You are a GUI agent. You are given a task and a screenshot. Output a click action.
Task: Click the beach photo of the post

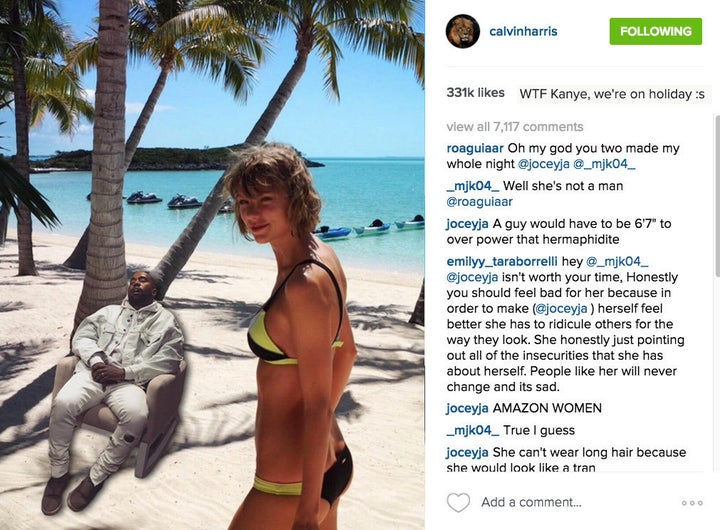[212, 265]
